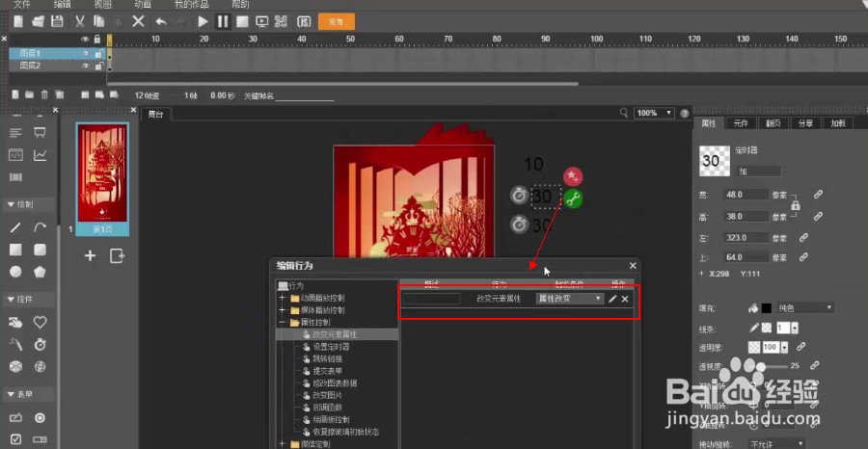Add a new page with plus icon
The image size is (868, 449).
pos(91,255)
